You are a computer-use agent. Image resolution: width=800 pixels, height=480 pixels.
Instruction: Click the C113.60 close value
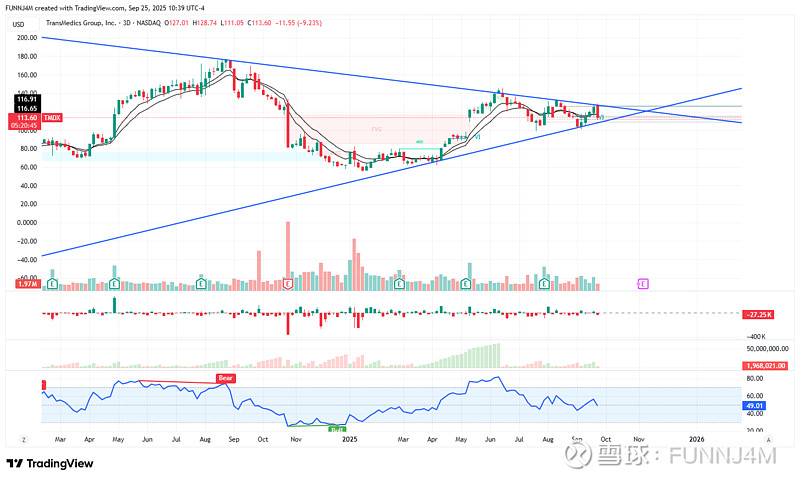260,23
